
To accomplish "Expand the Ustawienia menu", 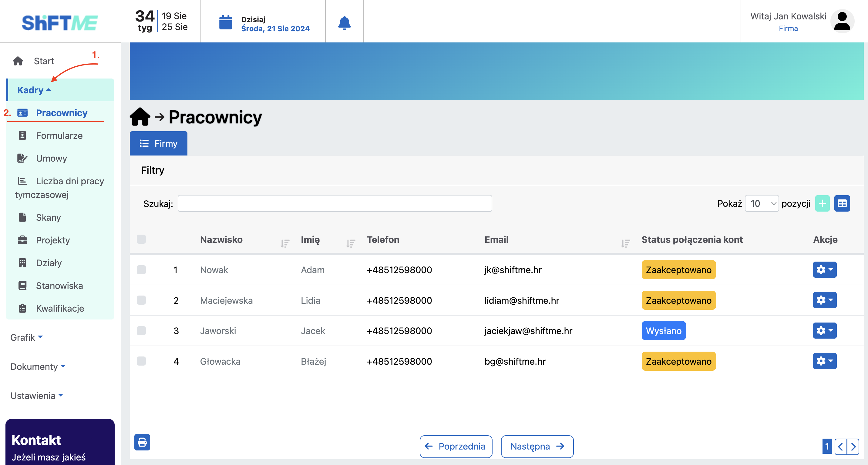I will click(37, 395).
